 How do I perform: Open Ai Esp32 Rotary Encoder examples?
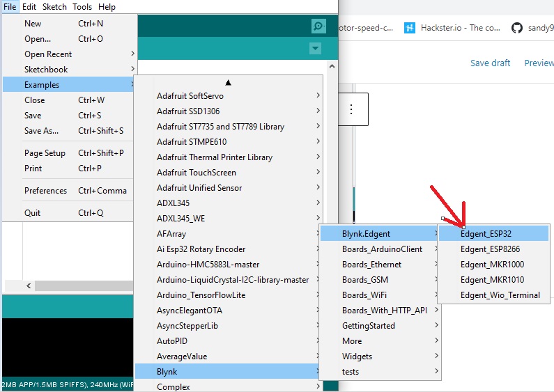[227, 249]
